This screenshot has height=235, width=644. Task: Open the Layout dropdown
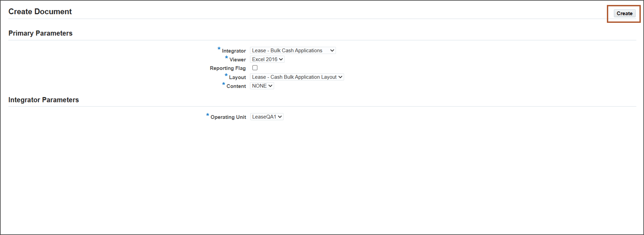click(x=297, y=77)
